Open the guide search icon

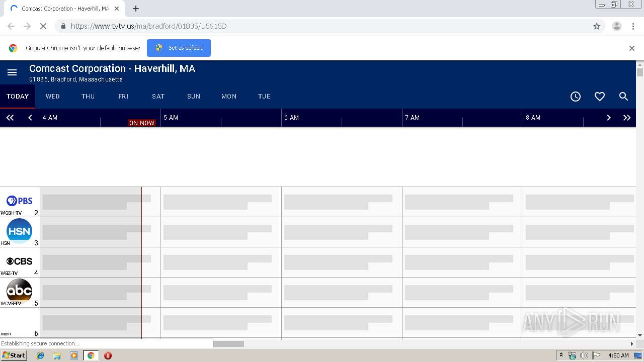coord(623,97)
